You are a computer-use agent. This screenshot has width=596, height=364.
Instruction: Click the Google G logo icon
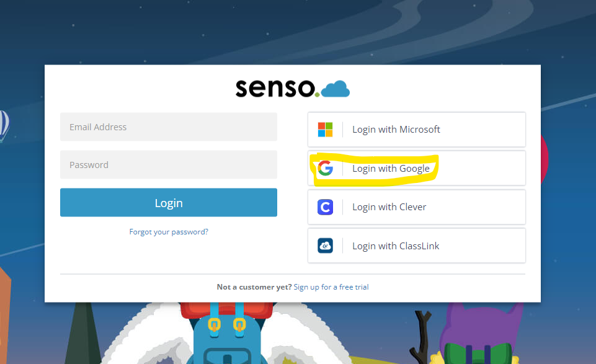326,168
